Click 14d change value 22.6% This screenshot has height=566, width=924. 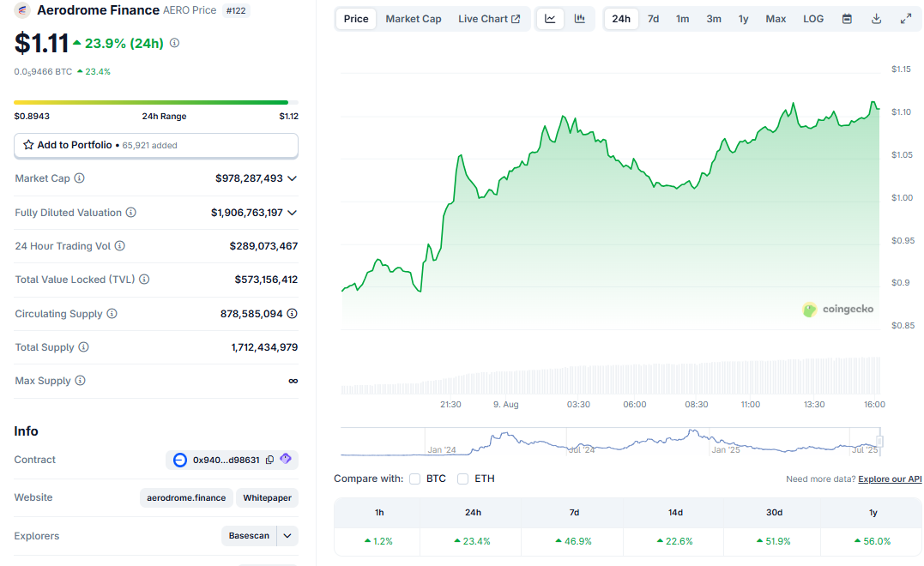675,541
